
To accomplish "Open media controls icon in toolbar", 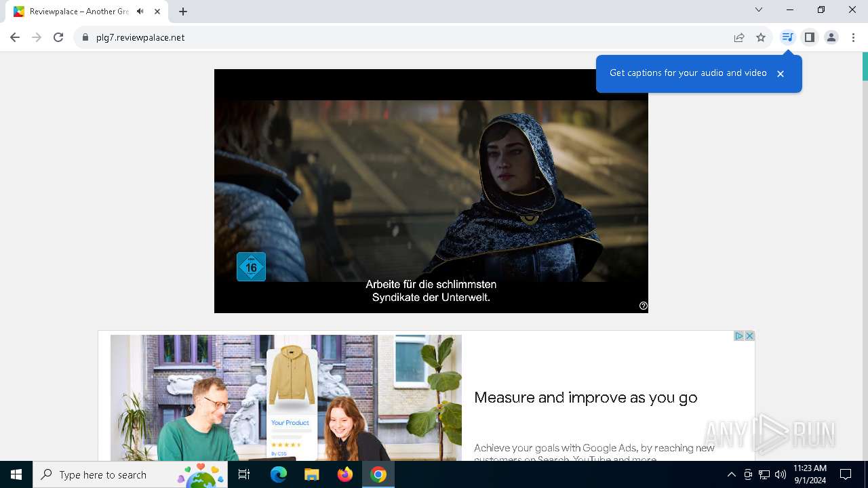I will 787,37.
